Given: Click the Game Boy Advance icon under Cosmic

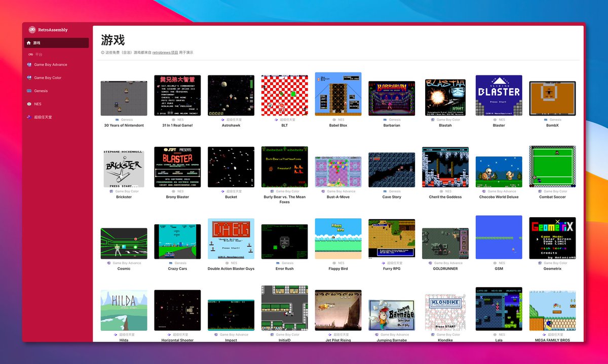Looking at the screenshot, I should point(108,263).
